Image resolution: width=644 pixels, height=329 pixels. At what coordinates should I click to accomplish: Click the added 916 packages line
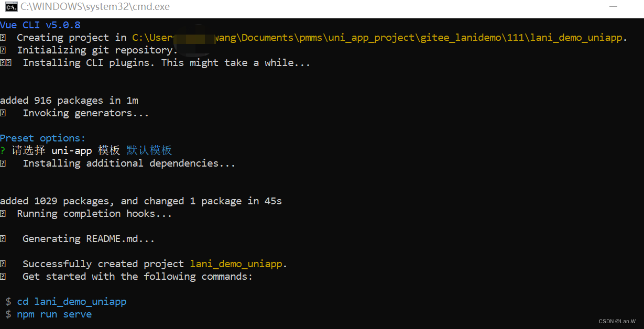tap(69, 101)
